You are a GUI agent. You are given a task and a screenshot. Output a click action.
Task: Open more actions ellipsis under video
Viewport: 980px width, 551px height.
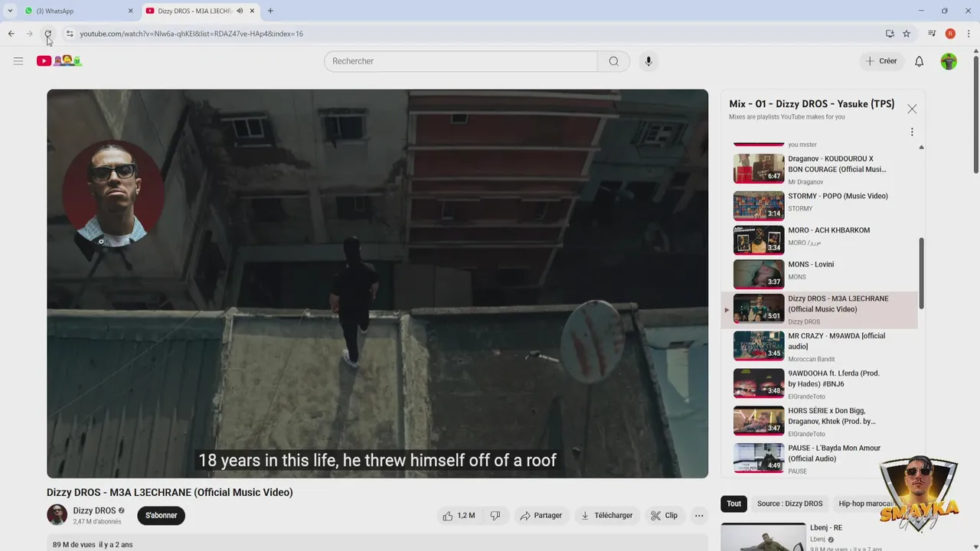click(x=699, y=516)
